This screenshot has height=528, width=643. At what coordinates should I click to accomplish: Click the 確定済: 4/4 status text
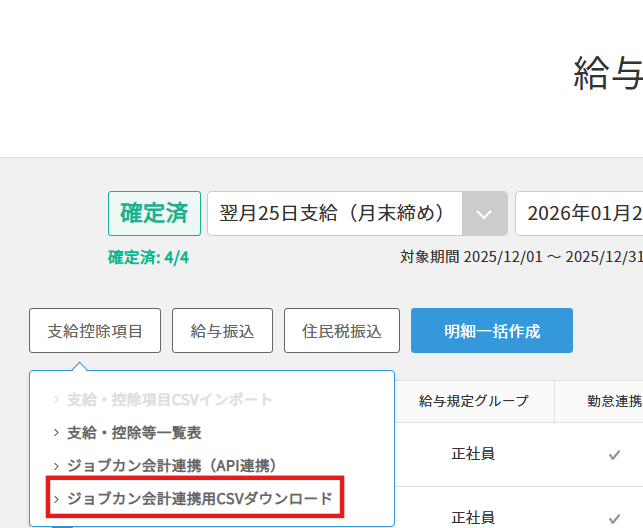(x=148, y=257)
